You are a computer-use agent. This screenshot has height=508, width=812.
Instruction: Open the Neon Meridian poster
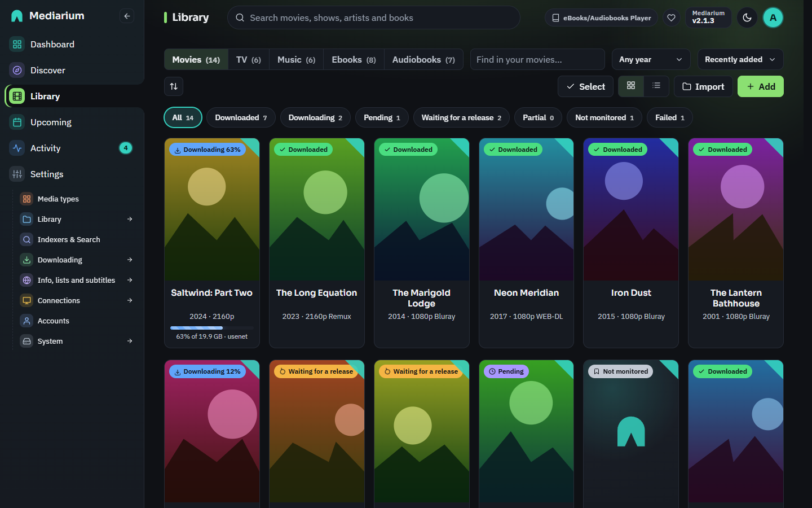[526, 209]
